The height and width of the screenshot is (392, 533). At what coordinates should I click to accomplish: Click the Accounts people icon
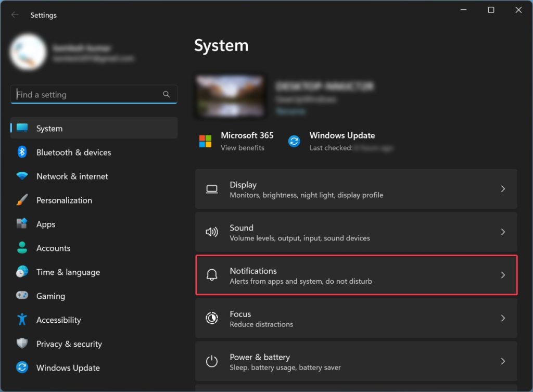point(23,248)
